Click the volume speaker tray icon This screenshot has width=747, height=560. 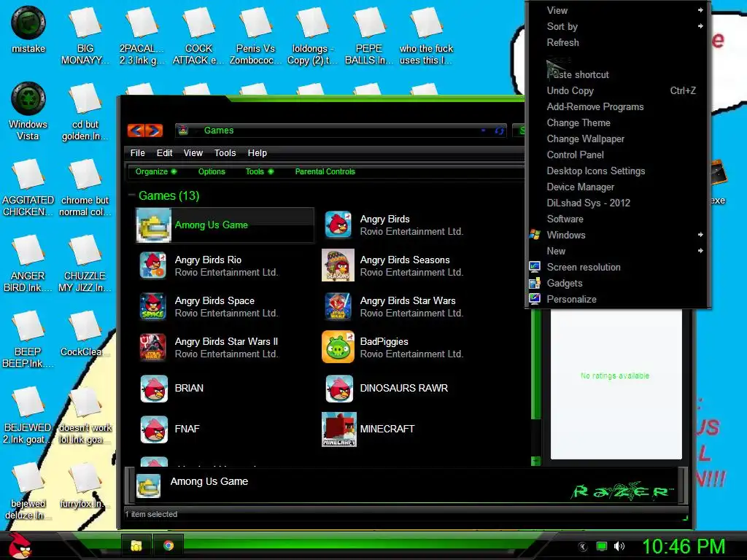click(x=619, y=546)
